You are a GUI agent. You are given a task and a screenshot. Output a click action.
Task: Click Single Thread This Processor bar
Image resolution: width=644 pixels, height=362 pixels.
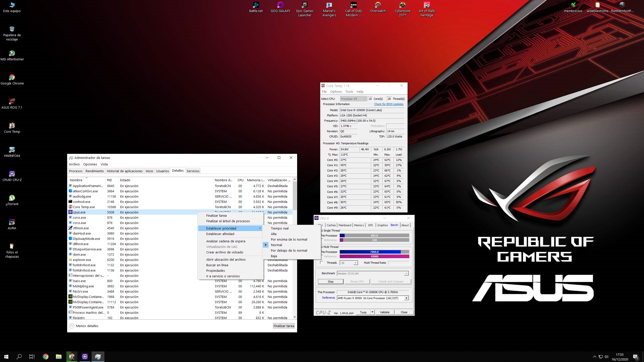[x=374, y=236]
